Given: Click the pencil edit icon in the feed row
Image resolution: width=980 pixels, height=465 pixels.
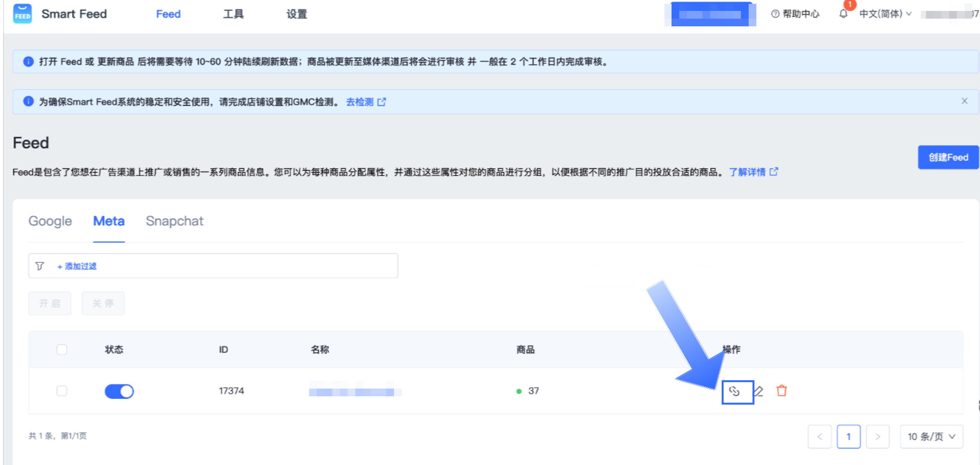Looking at the screenshot, I should click(759, 391).
